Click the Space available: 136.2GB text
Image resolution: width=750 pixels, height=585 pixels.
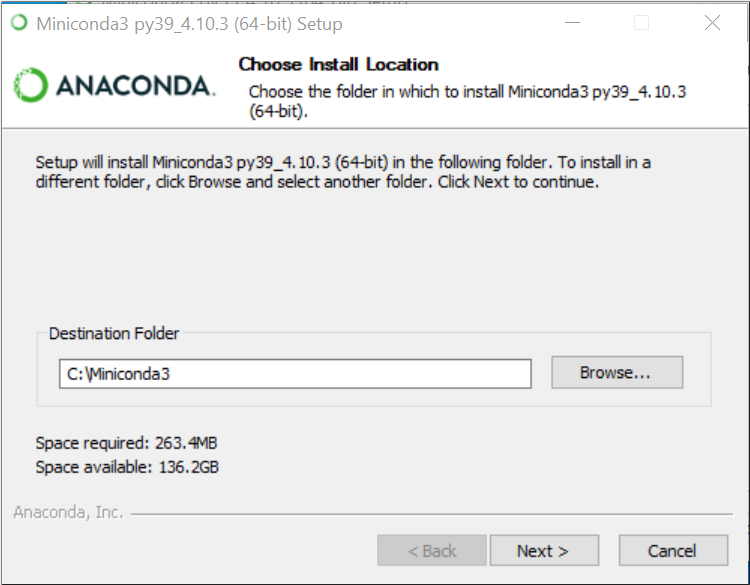pyautogui.click(x=127, y=467)
